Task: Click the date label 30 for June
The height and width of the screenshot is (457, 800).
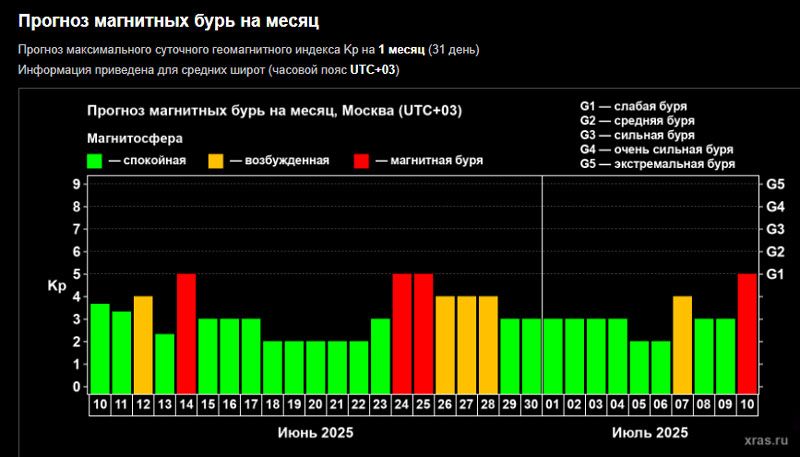Action: coord(531,403)
